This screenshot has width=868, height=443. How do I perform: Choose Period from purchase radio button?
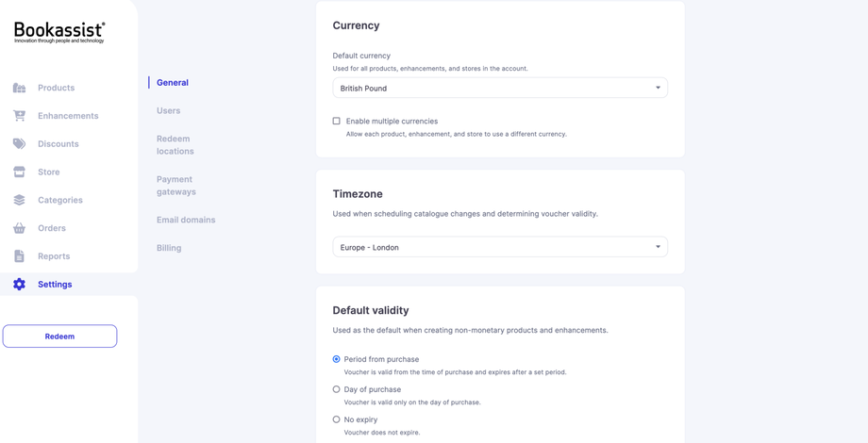(337, 359)
